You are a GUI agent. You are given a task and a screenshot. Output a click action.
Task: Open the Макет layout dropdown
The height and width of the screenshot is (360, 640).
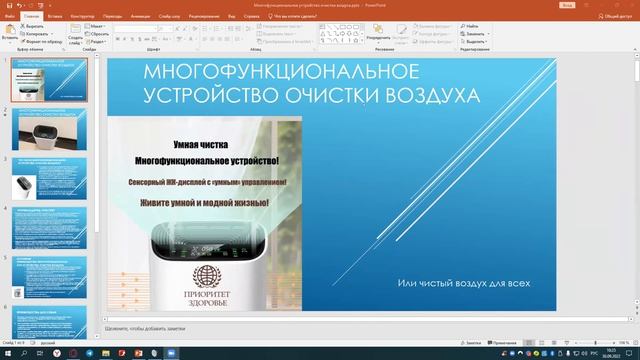pyautogui.click(x=96, y=26)
